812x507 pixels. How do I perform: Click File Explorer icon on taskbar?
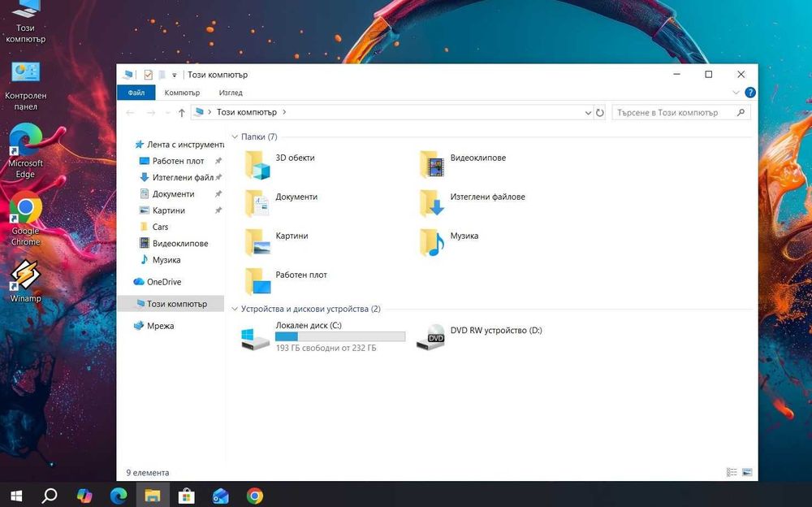[153, 496]
